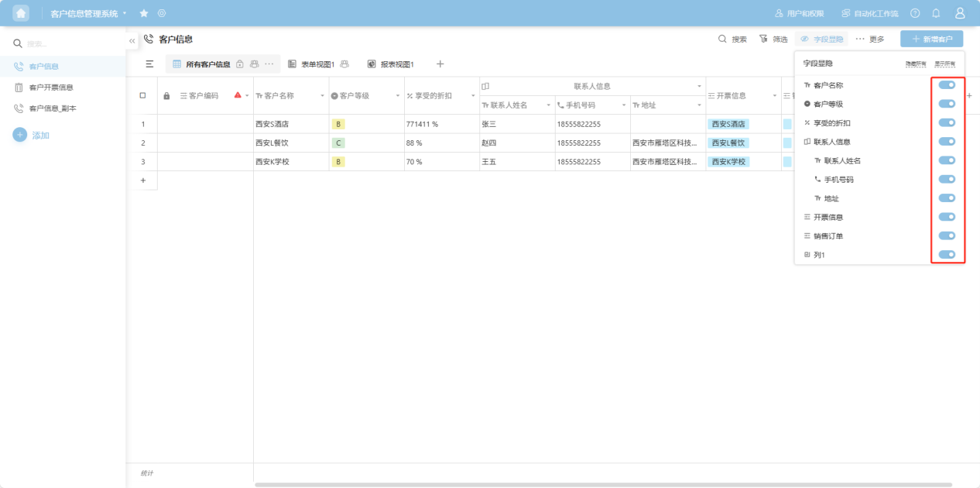Screen dimensions: 980x488
Task: Open the user account avatar icon
Action: (960, 13)
